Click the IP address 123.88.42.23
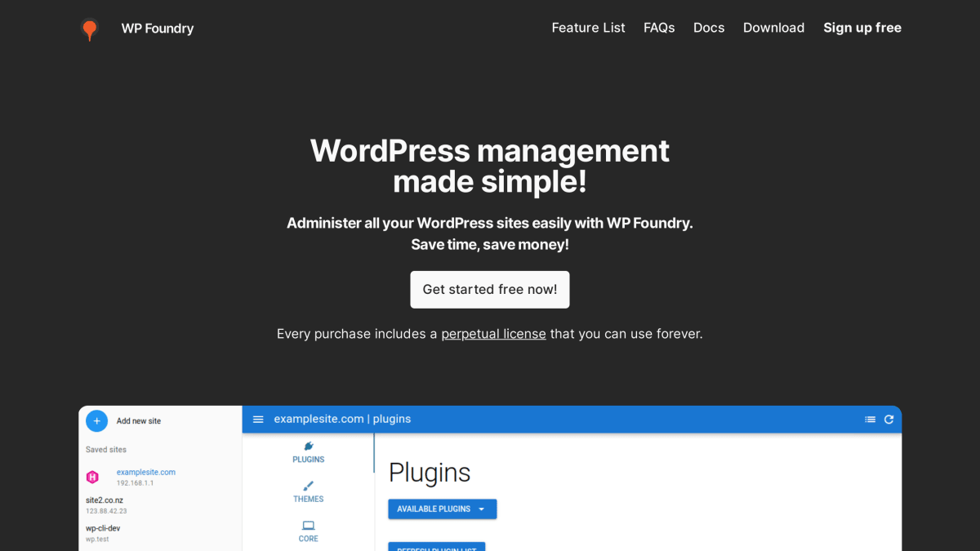 pyautogui.click(x=106, y=511)
